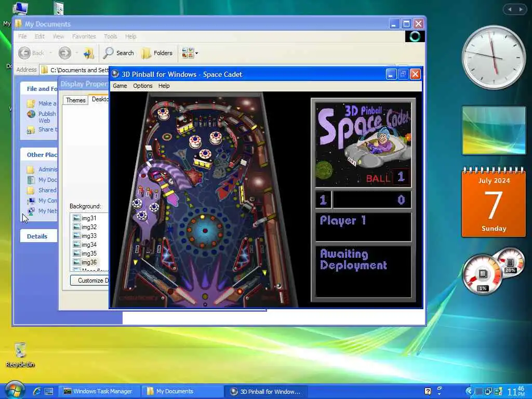Image resolution: width=532 pixels, height=399 pixels.
Task: Switch to the Themes tab in Display Properties
Action: [x=76, y=100]
